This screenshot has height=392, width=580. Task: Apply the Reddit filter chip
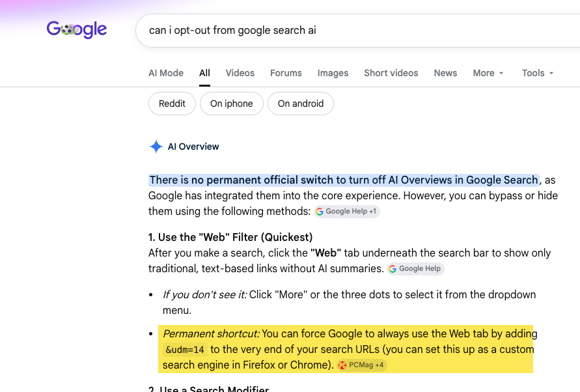[x=172, y=104]
